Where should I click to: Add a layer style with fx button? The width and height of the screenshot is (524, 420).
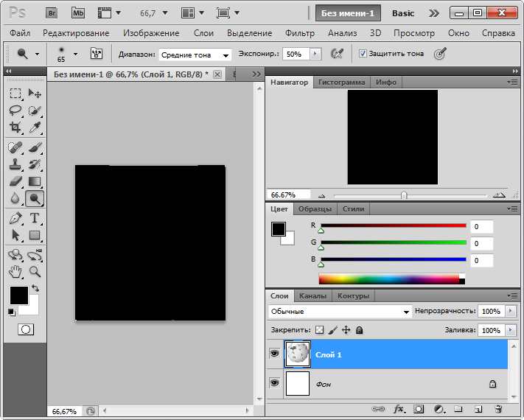pyautogui.click(x=399, y=409)
